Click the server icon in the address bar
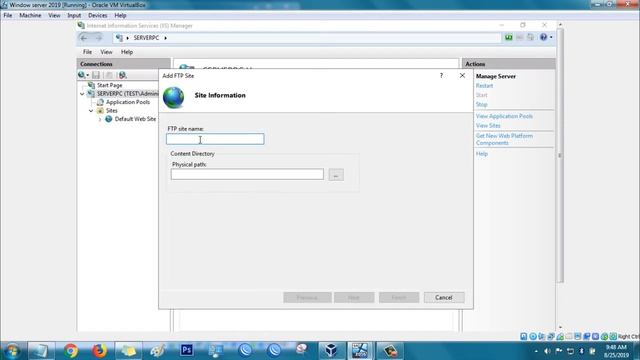This screenshot has width=640, height=360. (x=119, y=38)
